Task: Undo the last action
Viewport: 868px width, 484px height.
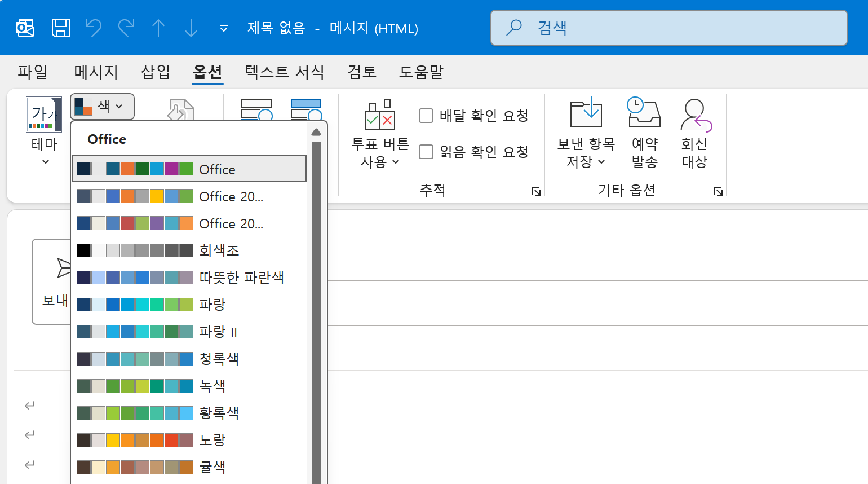Action: (93, 28)
